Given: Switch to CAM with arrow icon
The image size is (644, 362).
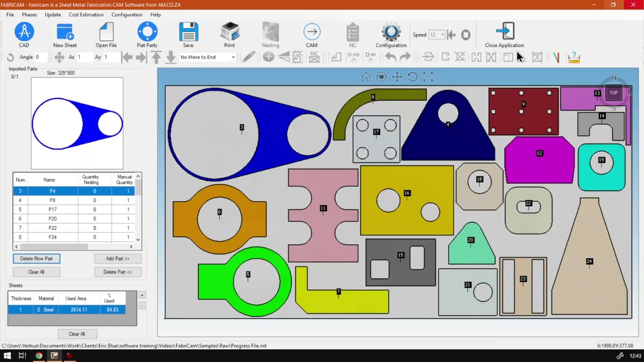Looking at the screenshot, I should (x=311, y=33).
